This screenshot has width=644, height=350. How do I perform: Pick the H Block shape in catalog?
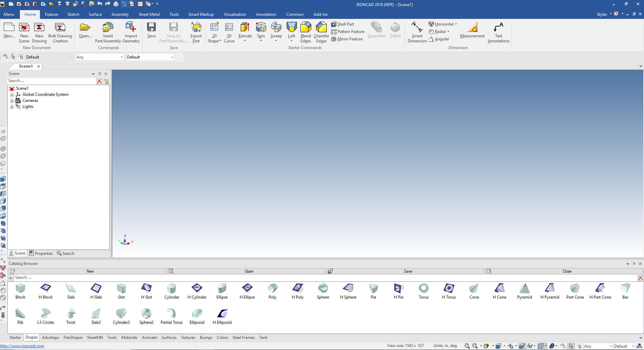[45, 291]
